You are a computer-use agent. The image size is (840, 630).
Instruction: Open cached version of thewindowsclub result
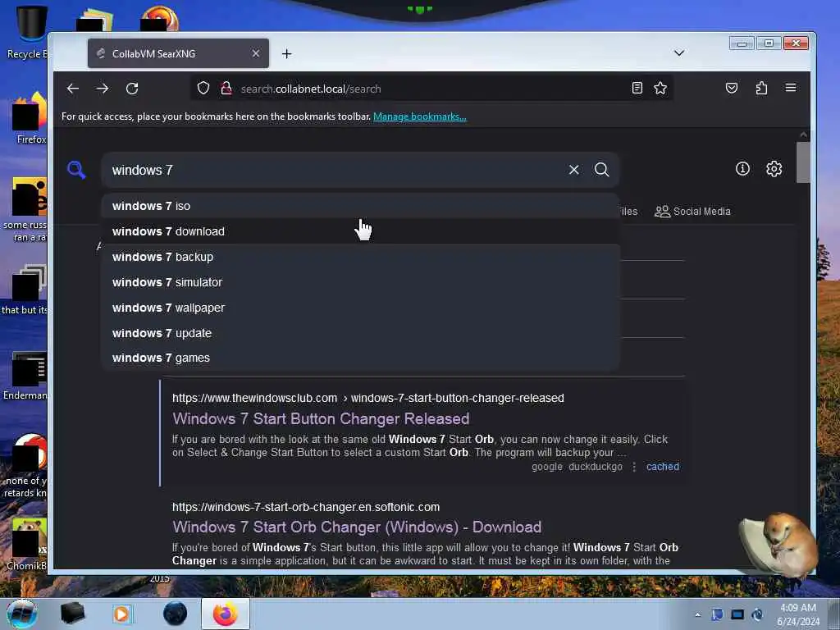tap(663, 467)
